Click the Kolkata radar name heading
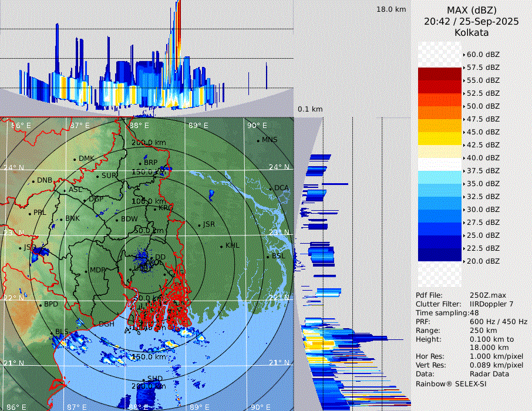532x411 pixels. [471, 32]
